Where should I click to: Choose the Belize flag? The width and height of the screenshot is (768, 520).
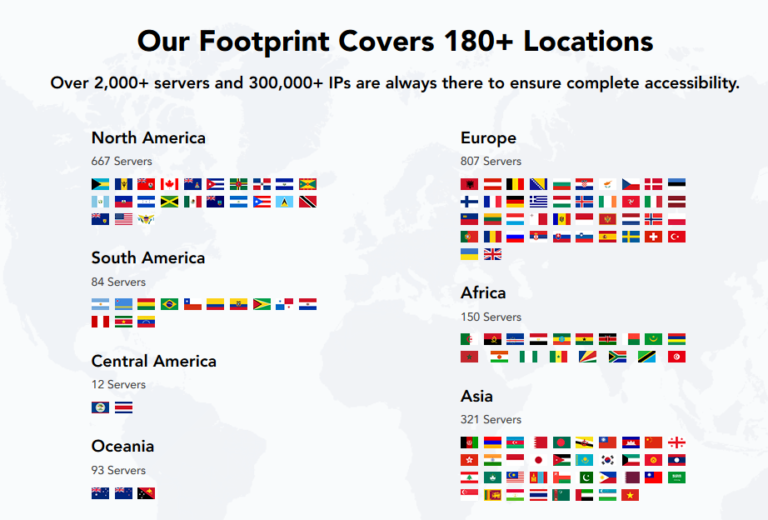coord(100,407)
